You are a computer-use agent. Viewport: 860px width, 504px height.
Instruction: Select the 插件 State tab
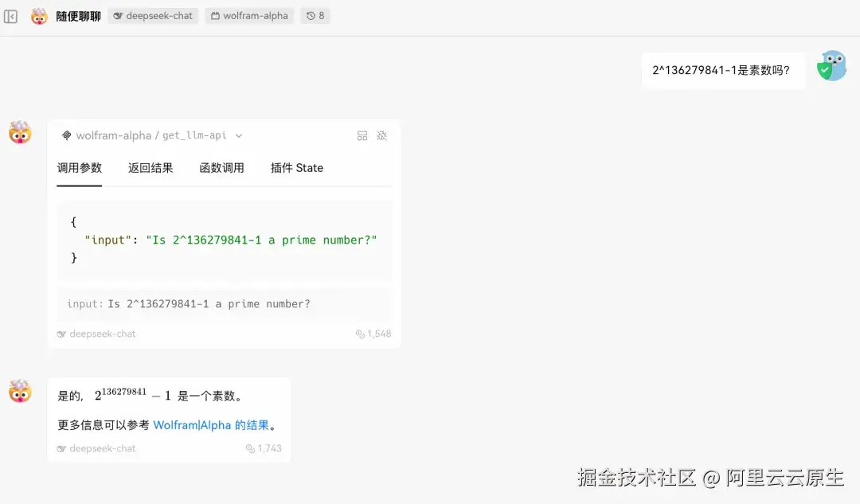click(x=296, y=168)
